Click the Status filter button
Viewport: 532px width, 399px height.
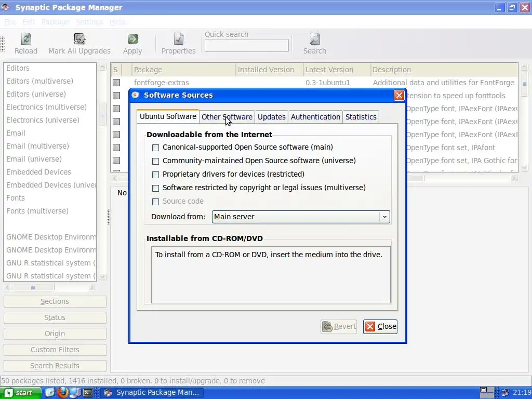coord(55,317)
